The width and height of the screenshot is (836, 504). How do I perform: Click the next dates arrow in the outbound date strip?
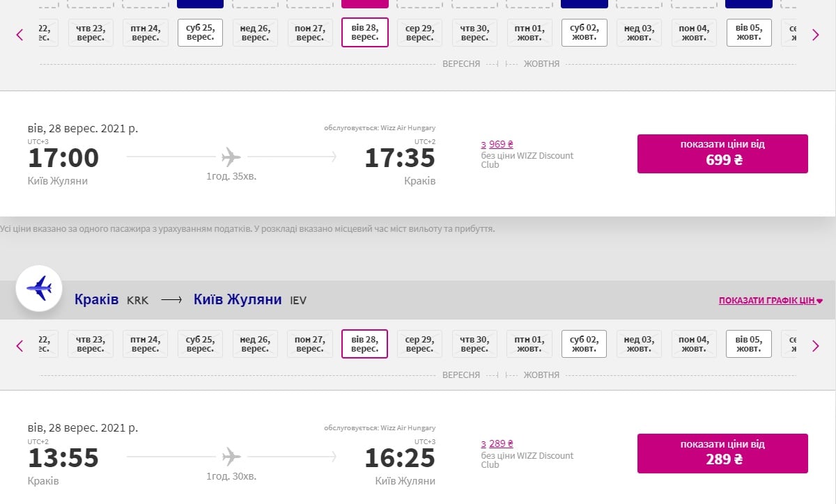(816, 34)
